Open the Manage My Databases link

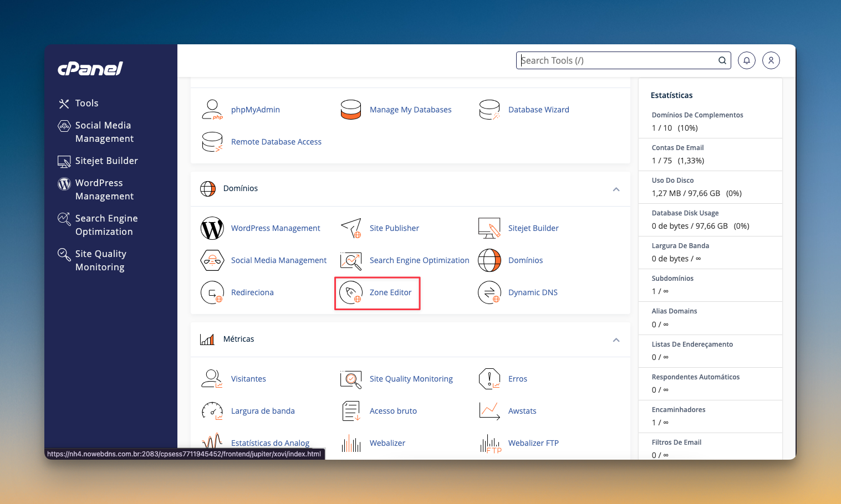pyautogui.click(x=410, y=110)
